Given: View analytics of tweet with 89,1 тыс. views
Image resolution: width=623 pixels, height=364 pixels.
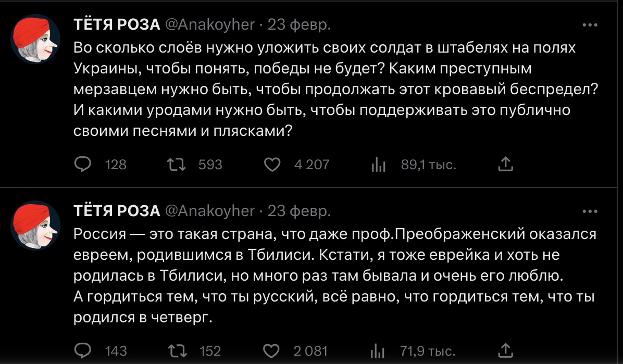Looking at the screenshot, I should tap(378, 165).
